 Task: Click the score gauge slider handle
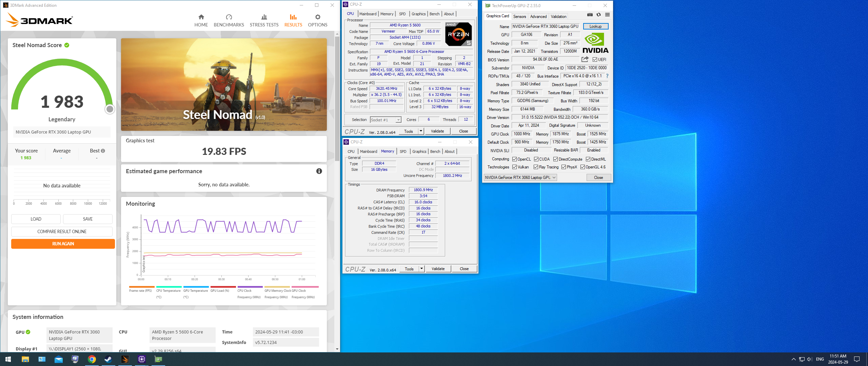[x=110, y=109]
